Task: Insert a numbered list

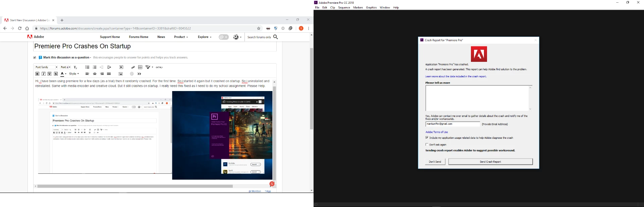Action: [95, 67]
